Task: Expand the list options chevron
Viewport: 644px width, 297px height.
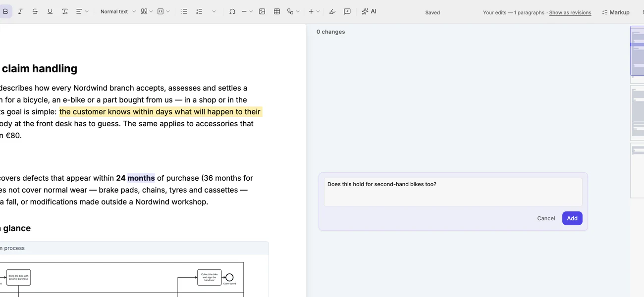Action: click(214, 11)
